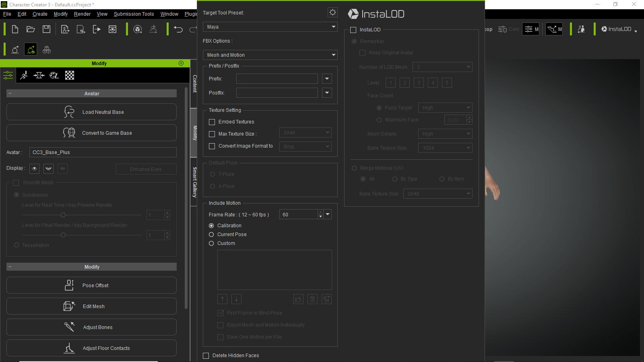Switch to the Content side tab
This screenshot has height=362, width=644.
click(194, 84)
